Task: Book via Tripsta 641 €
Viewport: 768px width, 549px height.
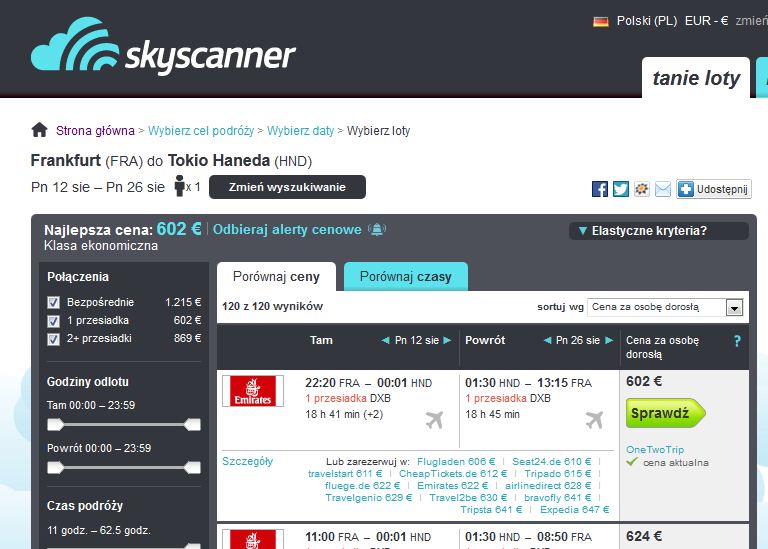Action: 491,509
